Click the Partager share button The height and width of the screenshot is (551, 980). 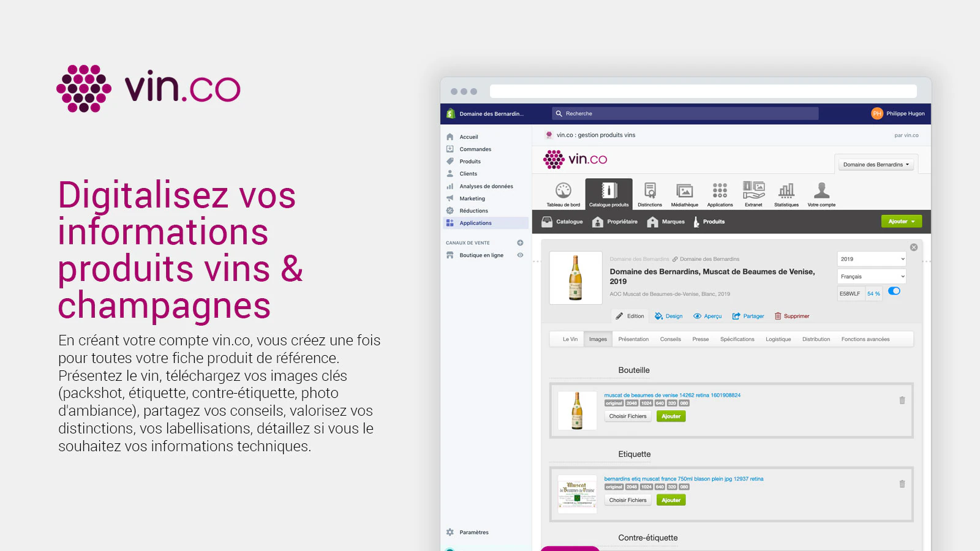[x=748, y=317]
